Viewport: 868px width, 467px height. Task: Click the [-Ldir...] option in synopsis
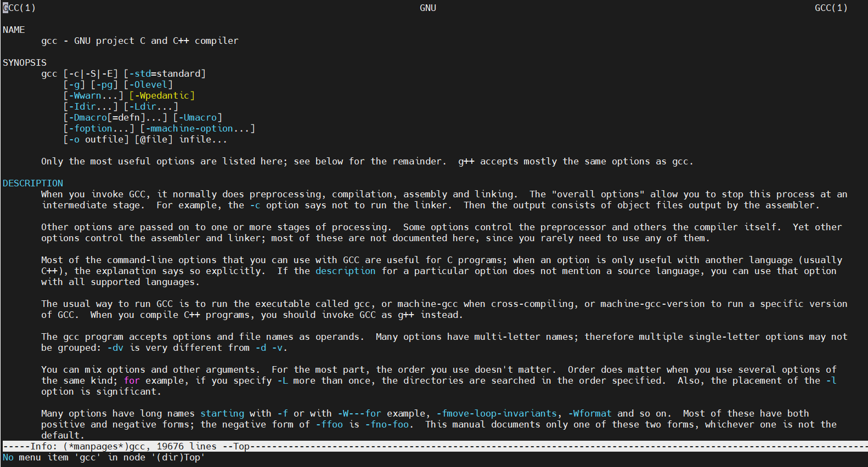tap(151, 106)
